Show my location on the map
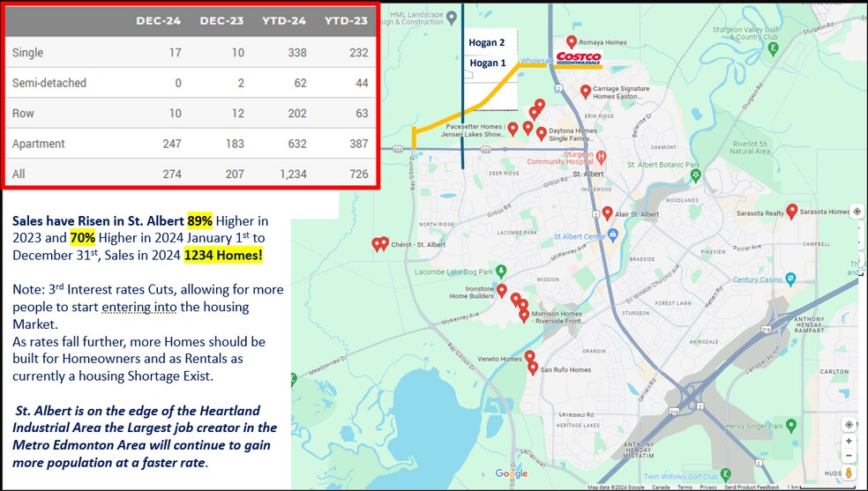The image size is (868, 491). [849, 424]
